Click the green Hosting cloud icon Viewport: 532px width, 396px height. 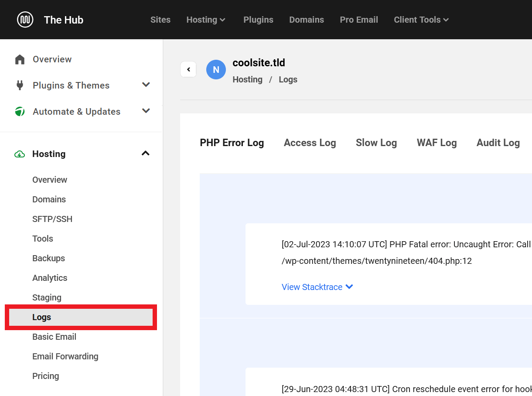coord(20,154)
